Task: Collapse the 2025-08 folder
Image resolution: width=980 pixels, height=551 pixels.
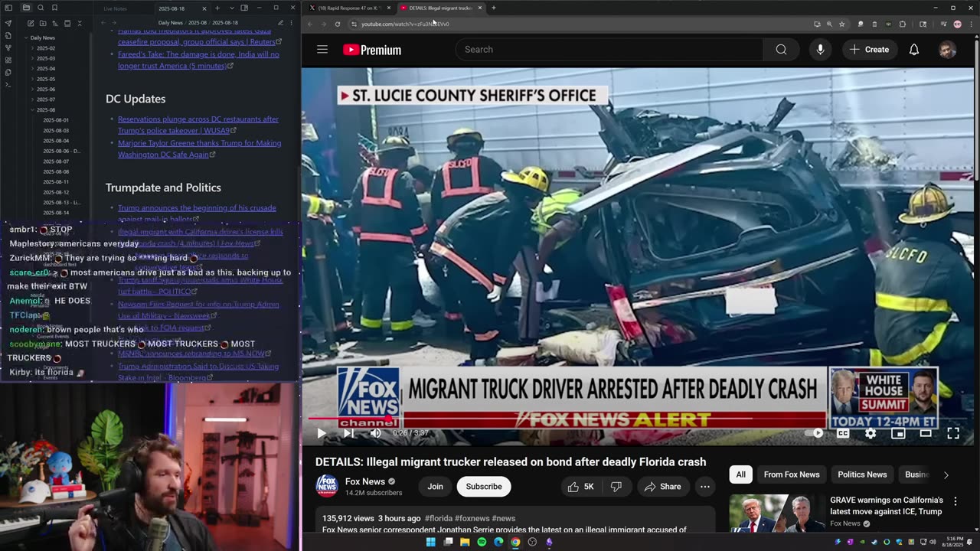Action: (x=46, y=110)
